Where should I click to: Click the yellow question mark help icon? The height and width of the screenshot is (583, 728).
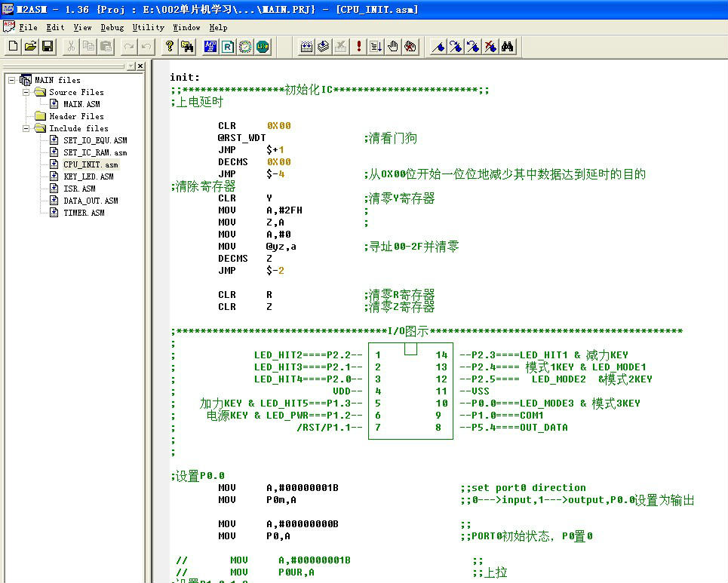[x=170, y=47]
